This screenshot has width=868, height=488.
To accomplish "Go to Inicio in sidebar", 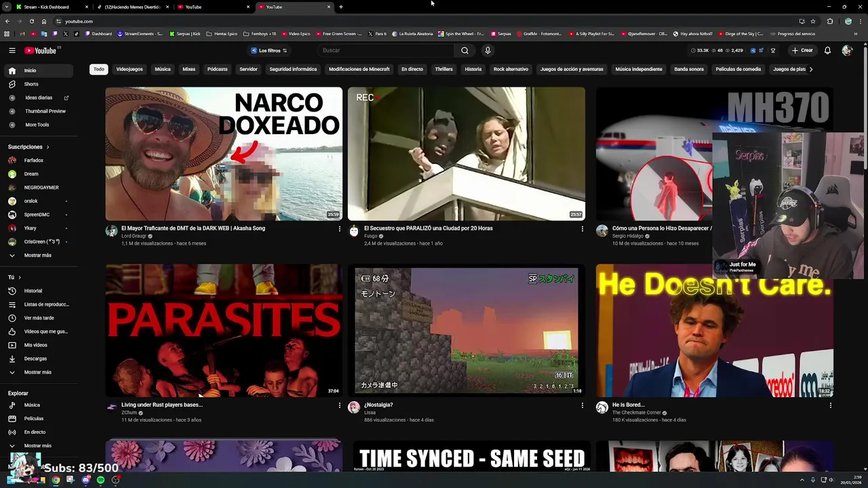I will [38, 70].
